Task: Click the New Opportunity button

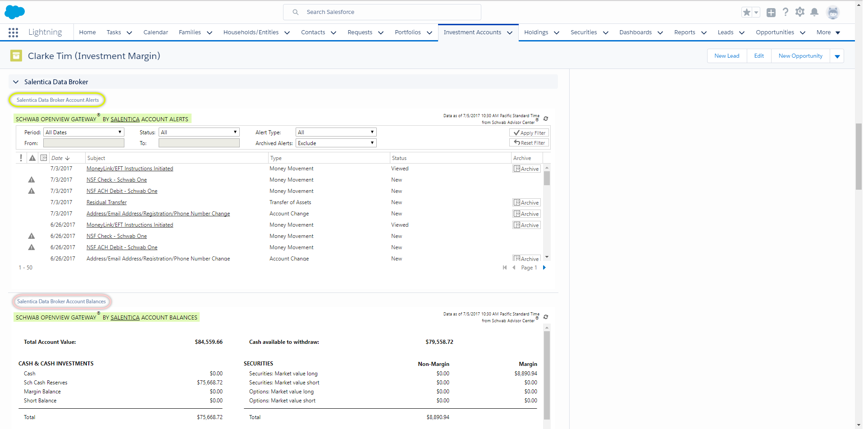Action: tap(800, 56)
